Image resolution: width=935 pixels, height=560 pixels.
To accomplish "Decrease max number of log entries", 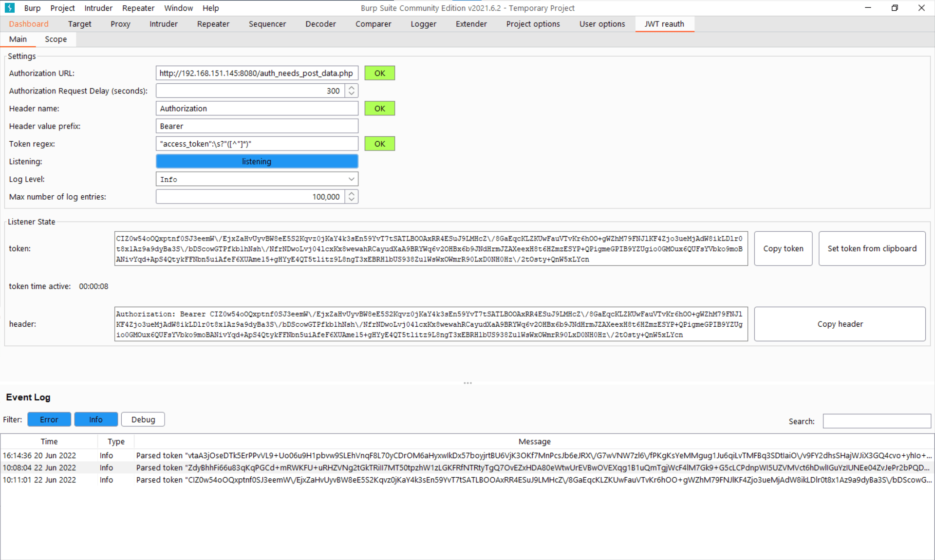I will 352,200.
